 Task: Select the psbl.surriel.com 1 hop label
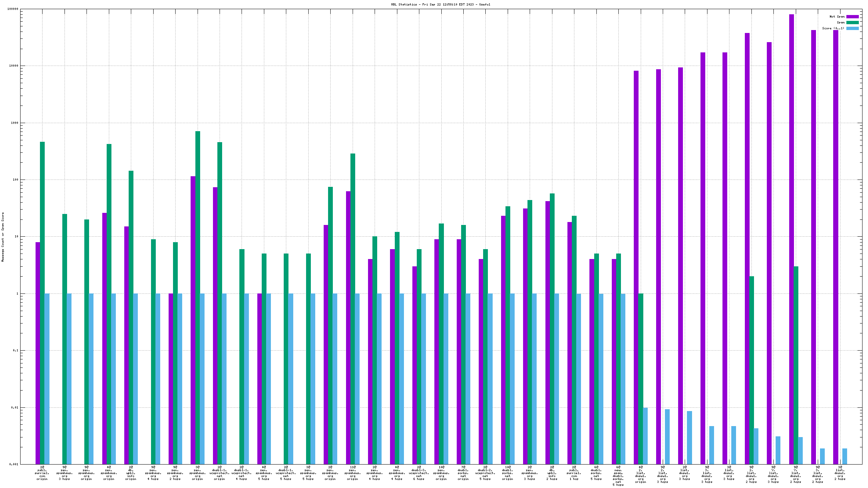tap(574, 473)
